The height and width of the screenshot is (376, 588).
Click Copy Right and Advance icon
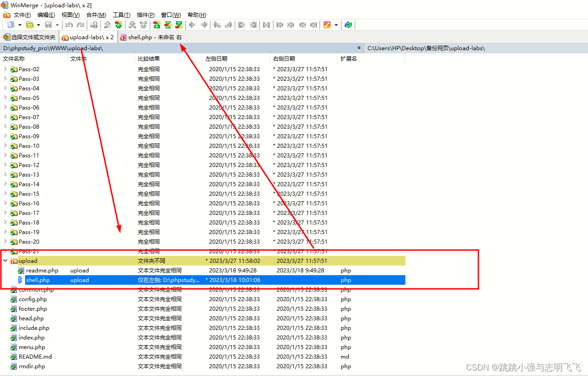(217, 25)
